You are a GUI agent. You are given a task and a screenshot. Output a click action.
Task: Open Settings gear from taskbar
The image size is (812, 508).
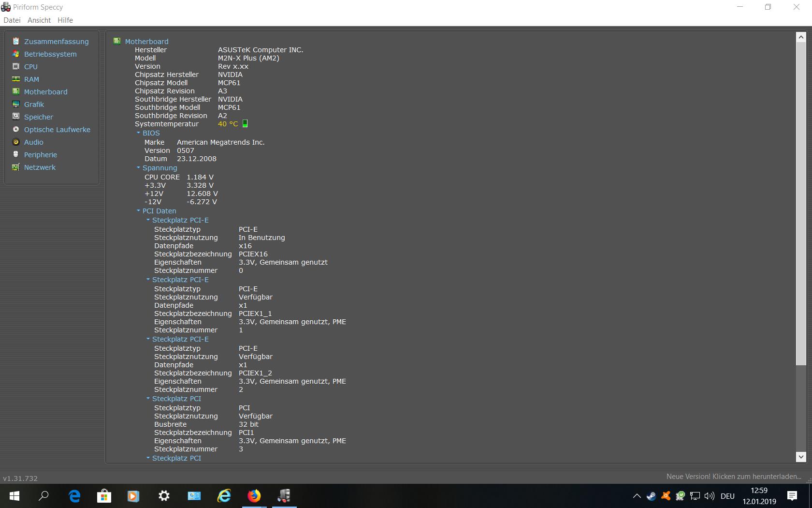164,496
